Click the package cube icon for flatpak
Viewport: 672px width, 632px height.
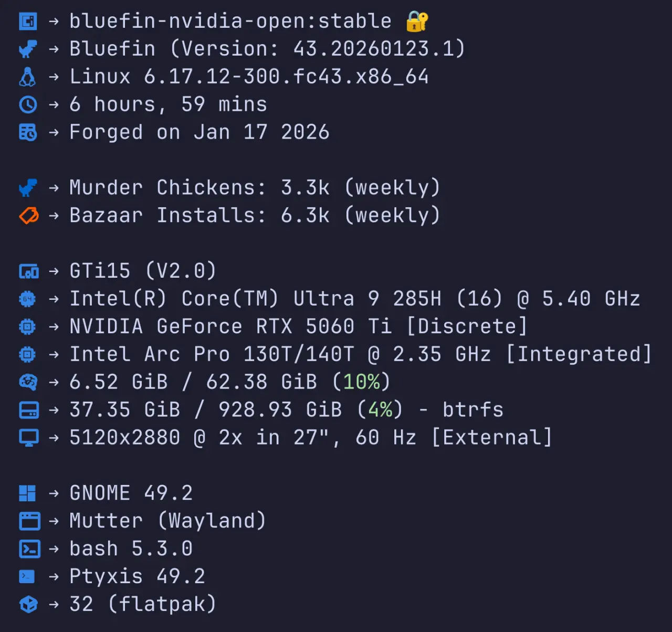pyautogui.click(x=28, y=605)
